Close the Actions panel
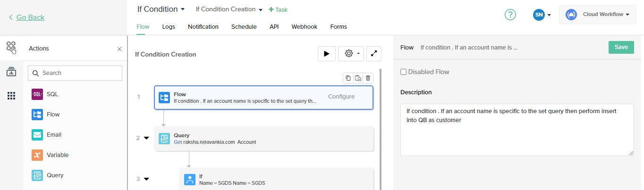The height and width of the screenshot is (190, 644). tap(119, 49)
